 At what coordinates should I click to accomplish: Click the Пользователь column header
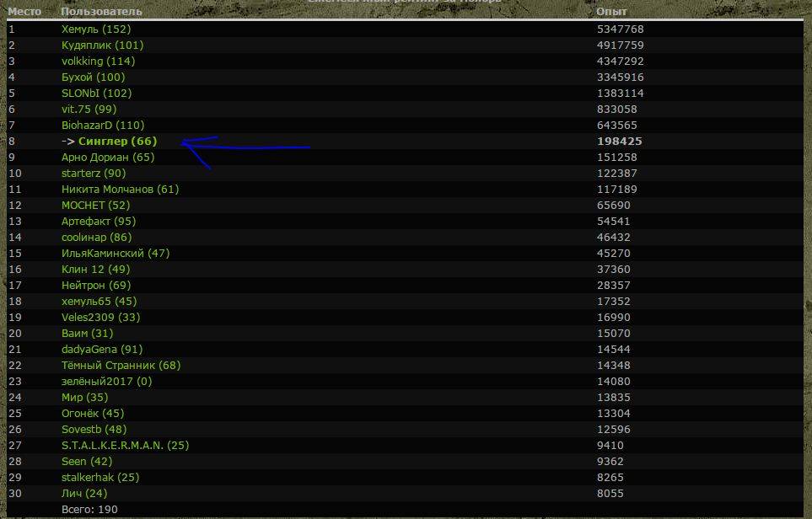pos(101,12)
